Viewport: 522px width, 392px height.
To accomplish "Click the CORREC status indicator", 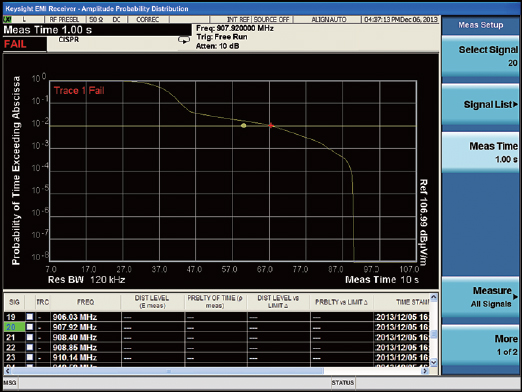I will pyautogui.click(x=148, y=20).
